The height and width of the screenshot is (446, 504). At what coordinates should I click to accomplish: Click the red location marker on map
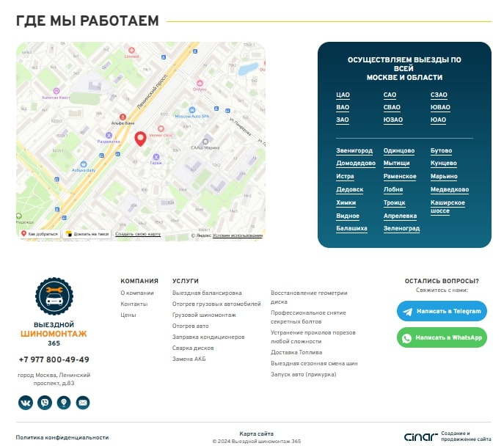point(140,139)
